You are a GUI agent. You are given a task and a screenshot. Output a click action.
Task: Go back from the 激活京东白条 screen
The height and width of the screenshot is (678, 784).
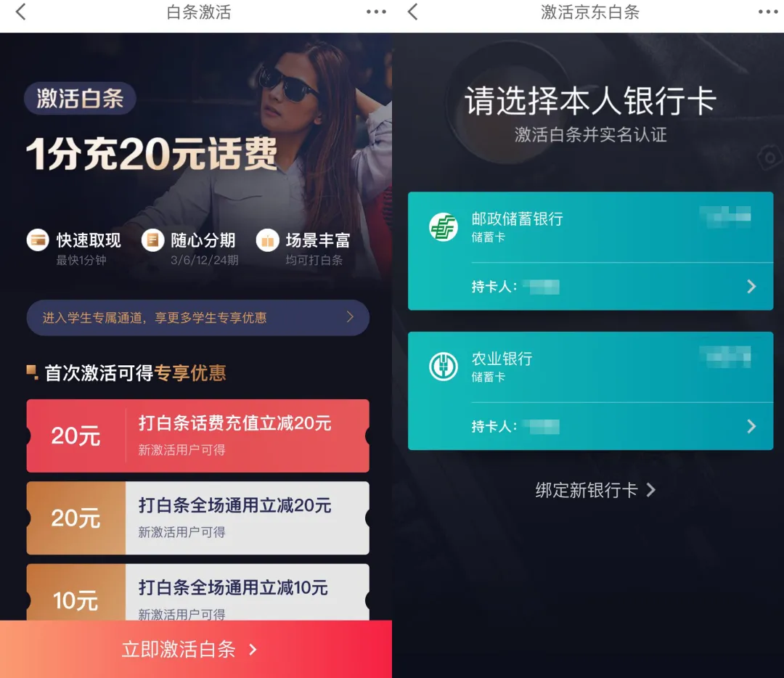(x=412, y=12)
